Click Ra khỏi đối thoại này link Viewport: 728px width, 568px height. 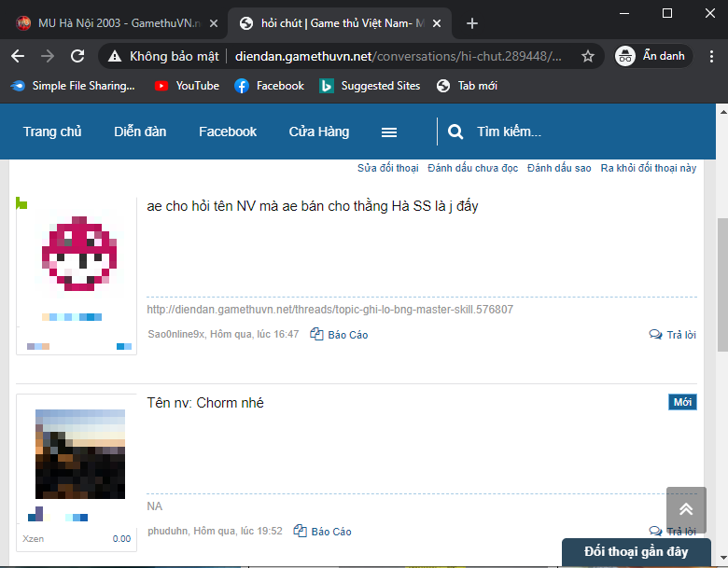click(x=648, y=169)
